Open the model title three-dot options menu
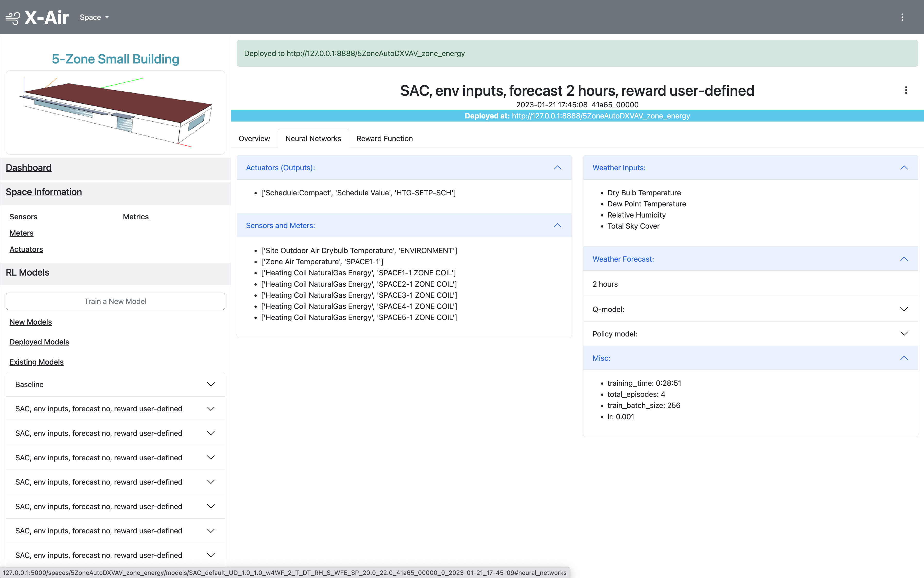 coord(906,90)
